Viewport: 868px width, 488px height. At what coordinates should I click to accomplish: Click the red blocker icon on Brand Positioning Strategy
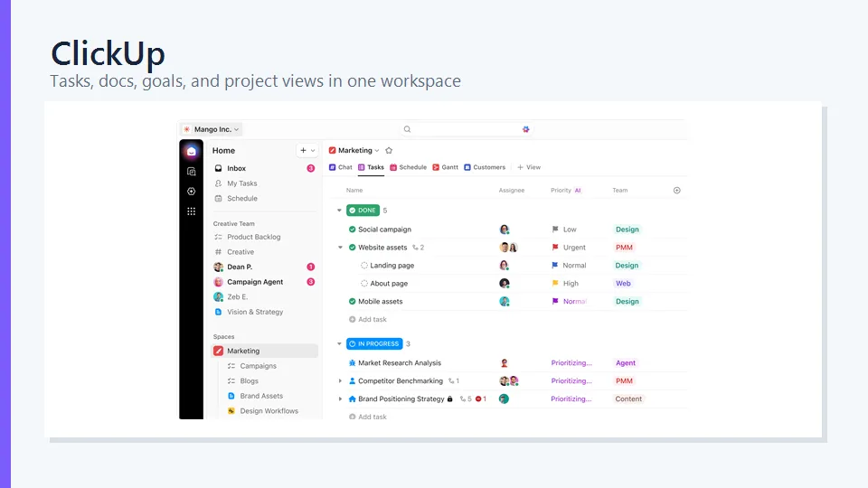[478, 399]
